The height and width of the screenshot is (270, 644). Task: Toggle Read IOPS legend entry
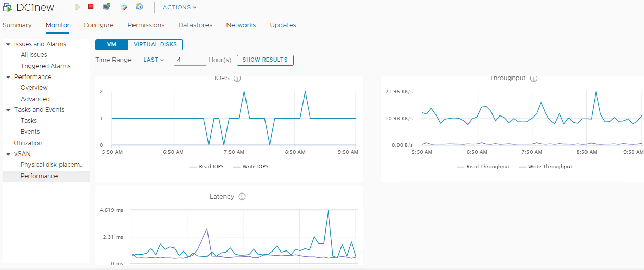(206, 167)
